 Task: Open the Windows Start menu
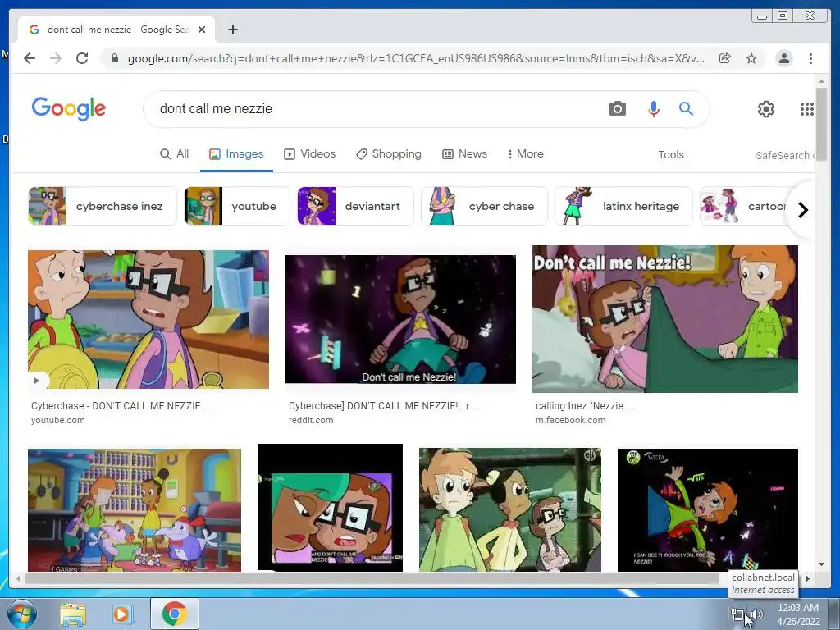[22, 614]
